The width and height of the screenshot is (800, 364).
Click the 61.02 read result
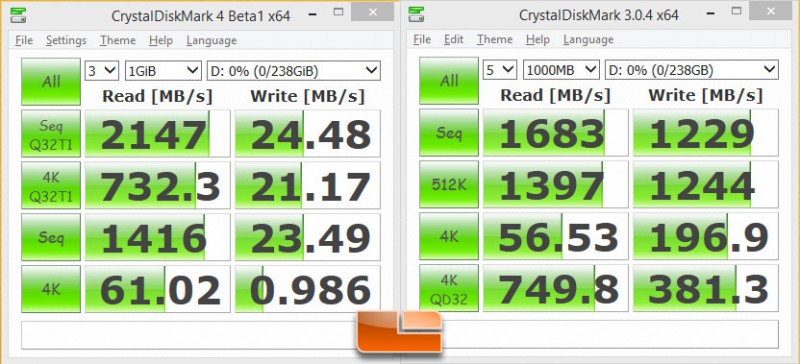click(158, 289)
